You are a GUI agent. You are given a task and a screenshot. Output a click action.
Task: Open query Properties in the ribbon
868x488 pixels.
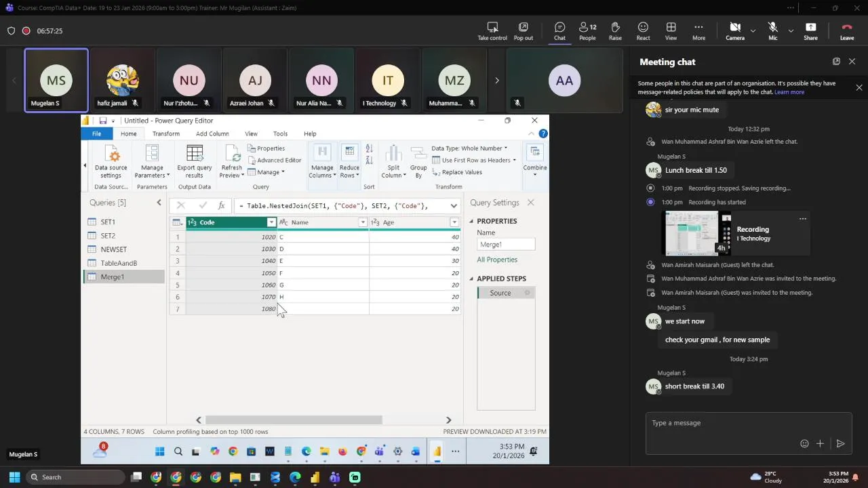266,148
